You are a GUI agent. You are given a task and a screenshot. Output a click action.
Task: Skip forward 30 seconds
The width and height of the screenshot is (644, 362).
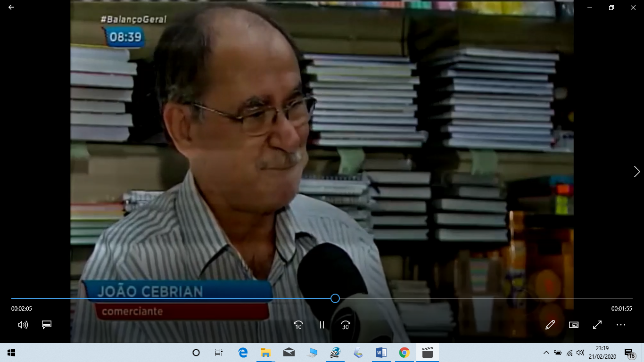[x=346, y=325]
